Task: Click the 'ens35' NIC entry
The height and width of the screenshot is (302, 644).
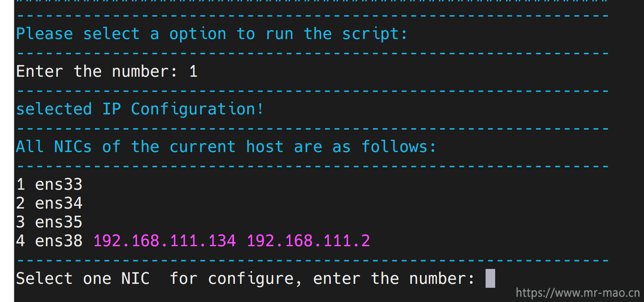Action: [59, 222]
